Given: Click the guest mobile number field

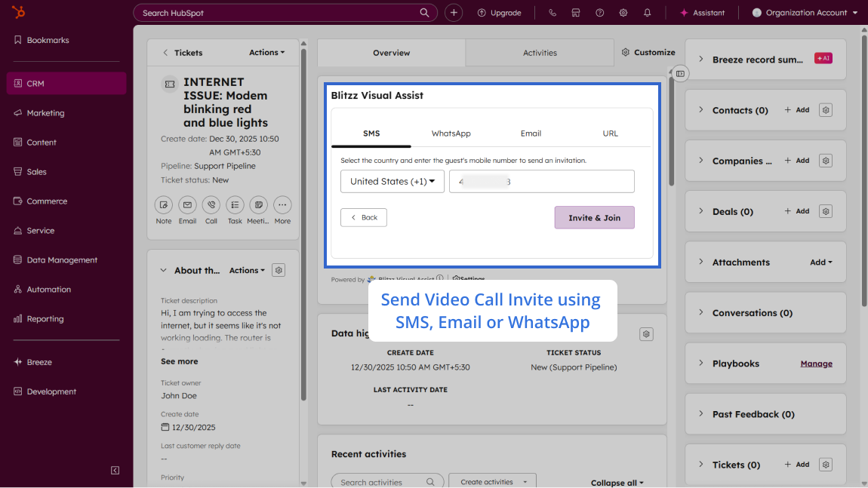Looking at the screenshot, I should click(x=541, y=182).
